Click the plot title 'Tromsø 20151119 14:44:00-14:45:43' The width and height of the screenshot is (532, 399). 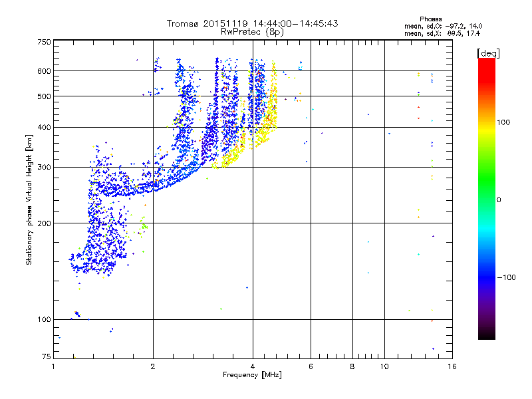tap(252, 23)
